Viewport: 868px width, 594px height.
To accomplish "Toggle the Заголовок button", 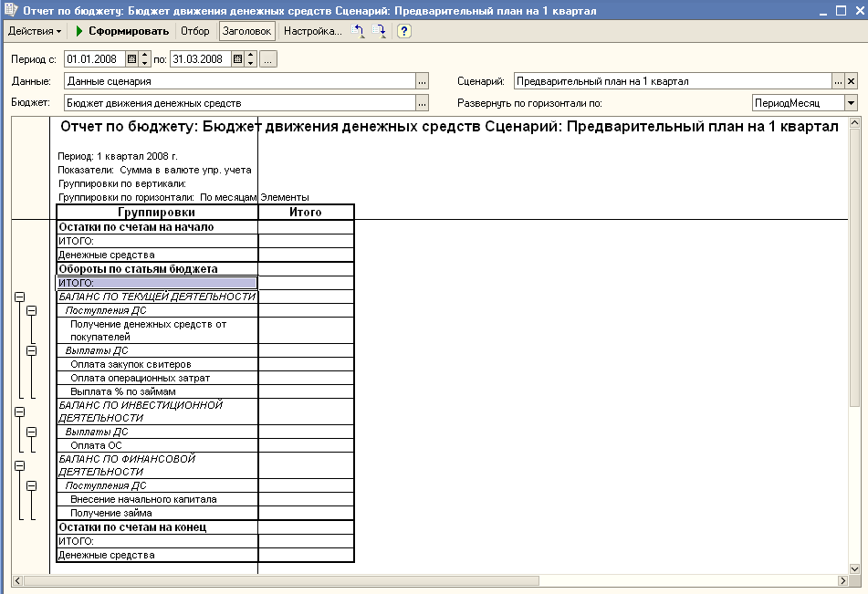I will [x=246, y=31].
